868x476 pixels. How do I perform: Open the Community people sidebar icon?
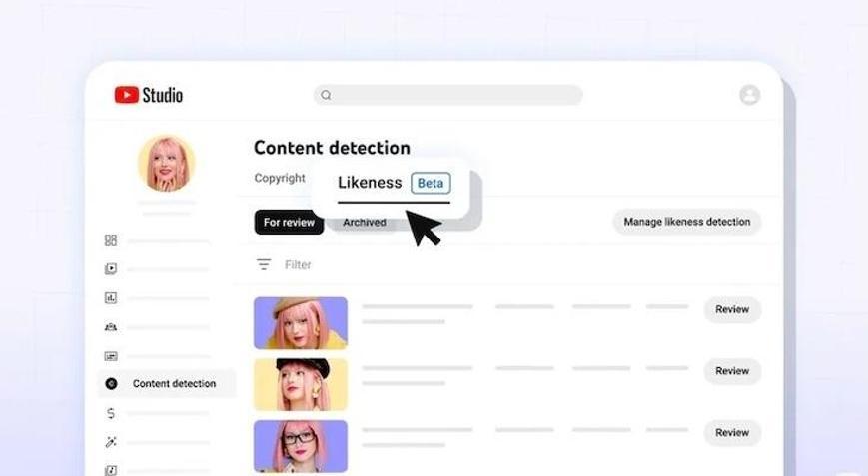tap(111, 327)
